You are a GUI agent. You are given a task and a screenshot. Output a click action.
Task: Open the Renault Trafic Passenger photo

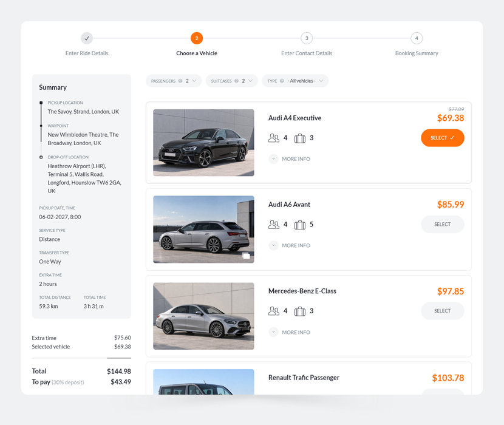(x=203, y=382)
